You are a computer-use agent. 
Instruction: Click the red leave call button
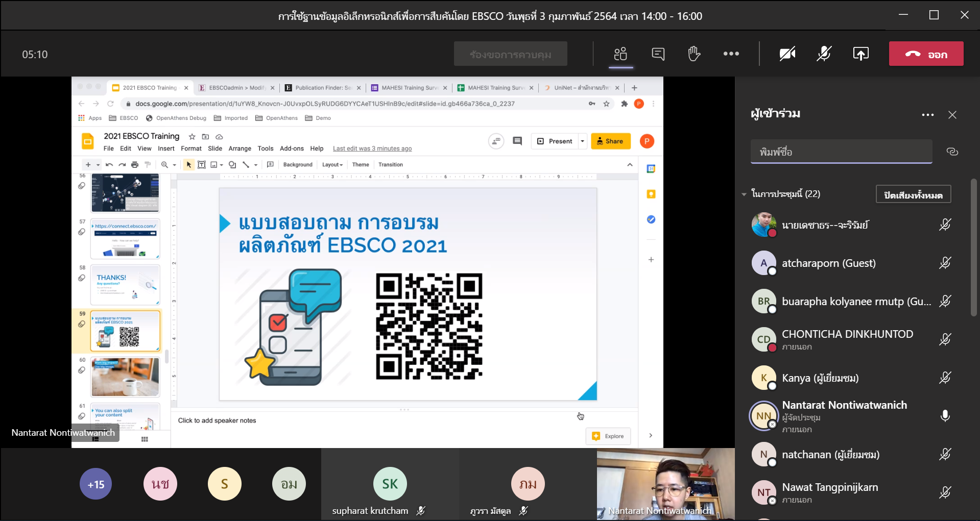tap(926, 54)
